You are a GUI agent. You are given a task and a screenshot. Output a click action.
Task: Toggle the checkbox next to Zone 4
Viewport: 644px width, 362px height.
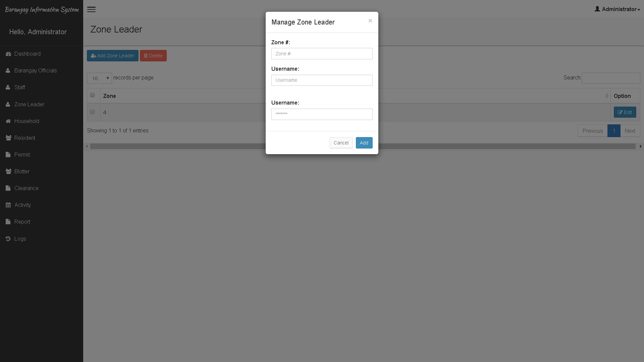(x=93, y=111)
